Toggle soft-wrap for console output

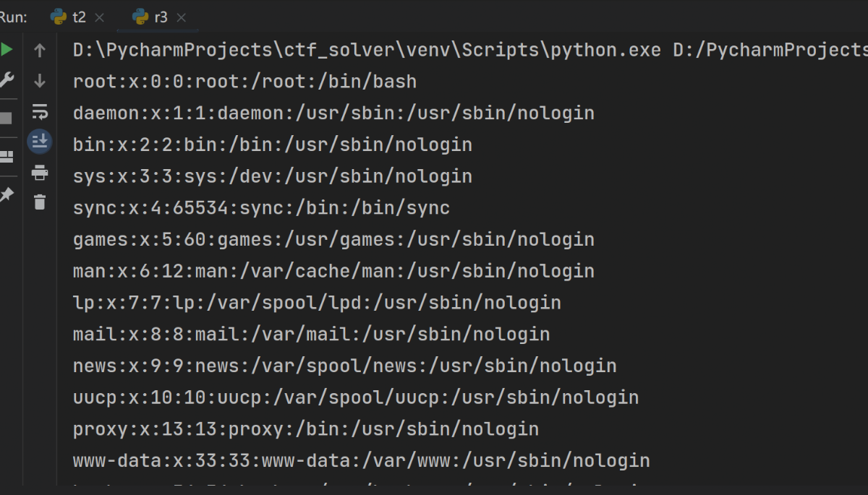coord(40,112)
